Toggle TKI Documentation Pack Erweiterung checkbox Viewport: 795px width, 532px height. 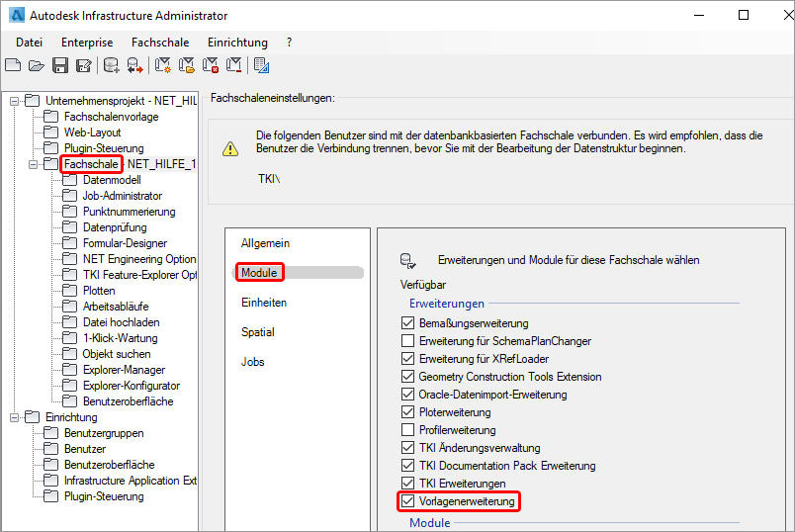point(407,466)
